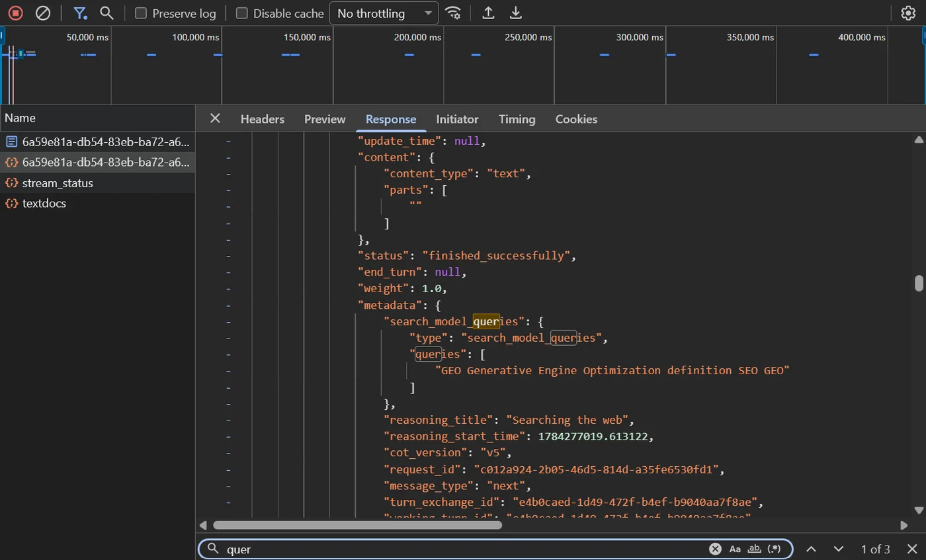Import HAR file upload icon
Viewport: 926px width, 560px height.
click(488, 13)
